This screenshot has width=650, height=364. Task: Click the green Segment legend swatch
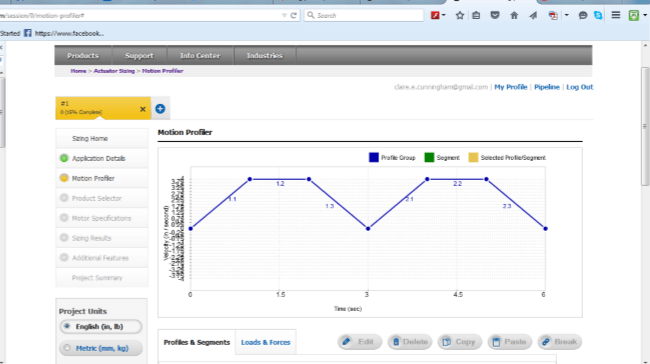coord(429,158)
